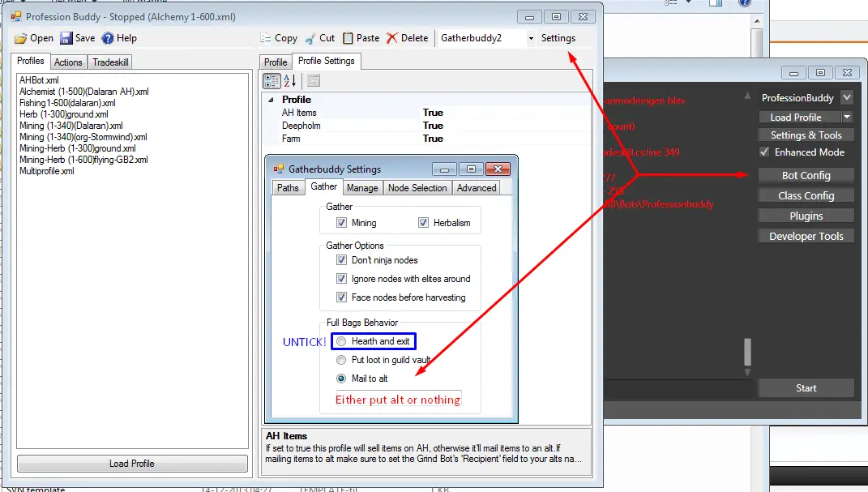Collapse the Profile category in property grid
The image size is (868, 492).
(x=272, y=100)
